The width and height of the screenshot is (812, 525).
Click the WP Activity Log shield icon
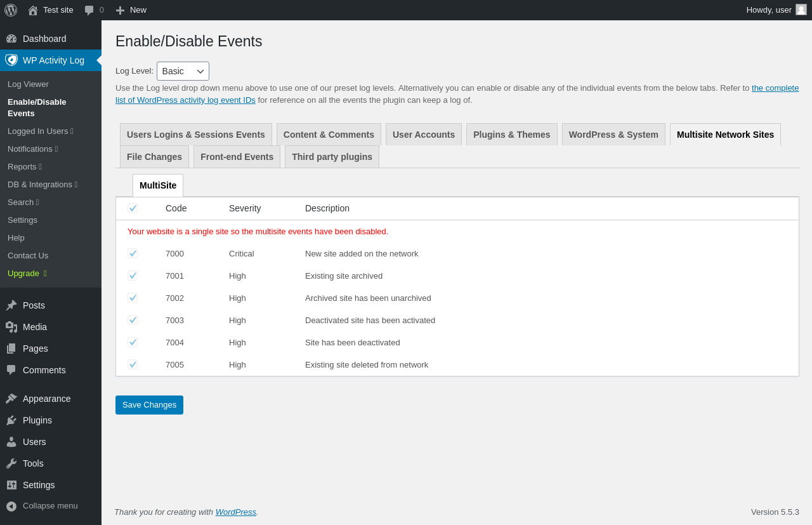(x=11, y=60)
